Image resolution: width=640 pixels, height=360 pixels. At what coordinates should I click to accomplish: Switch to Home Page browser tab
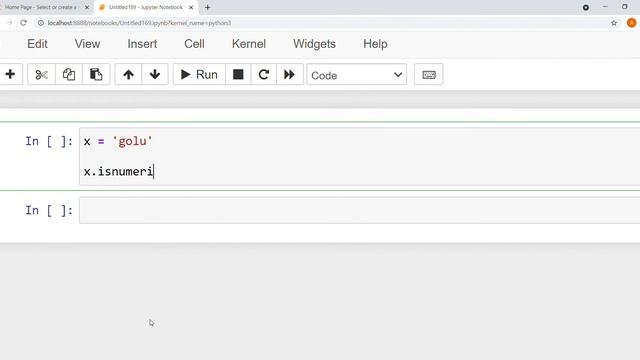pyautogui.click(x=41, y=7)
